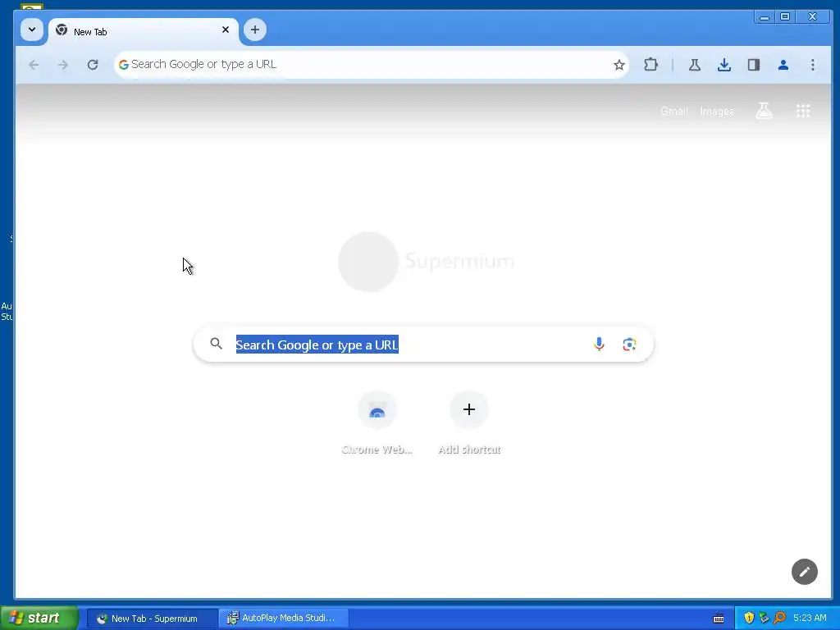Viewport: 840px width, 630px height.
Task: Restore the Supermium window size
Action: point(785,17)
